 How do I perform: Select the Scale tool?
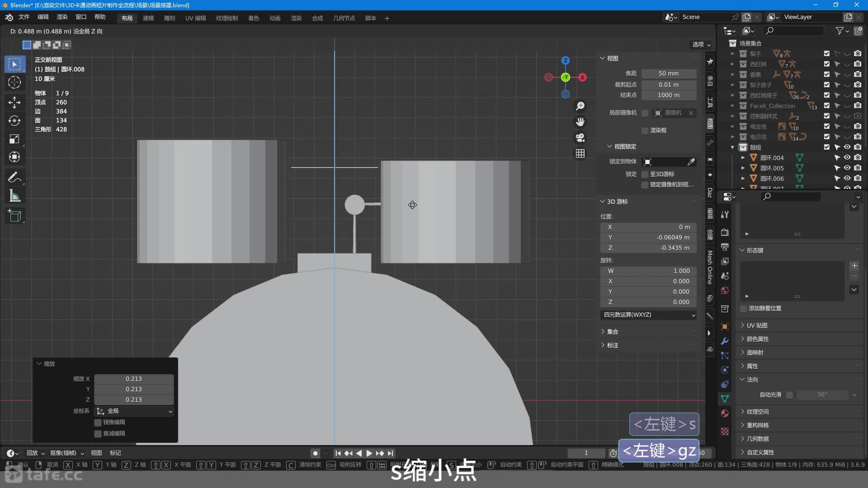14,139
